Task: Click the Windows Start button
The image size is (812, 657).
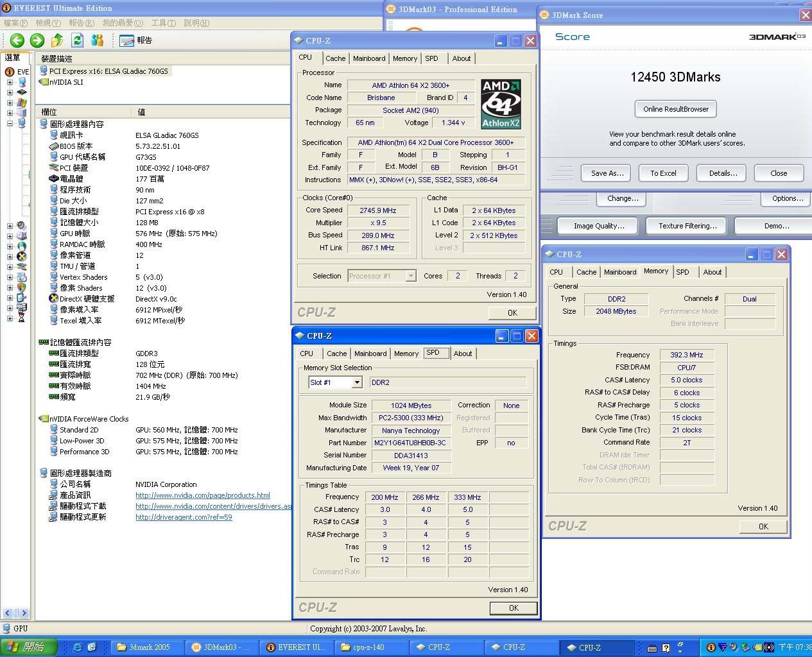Action: 29,647
